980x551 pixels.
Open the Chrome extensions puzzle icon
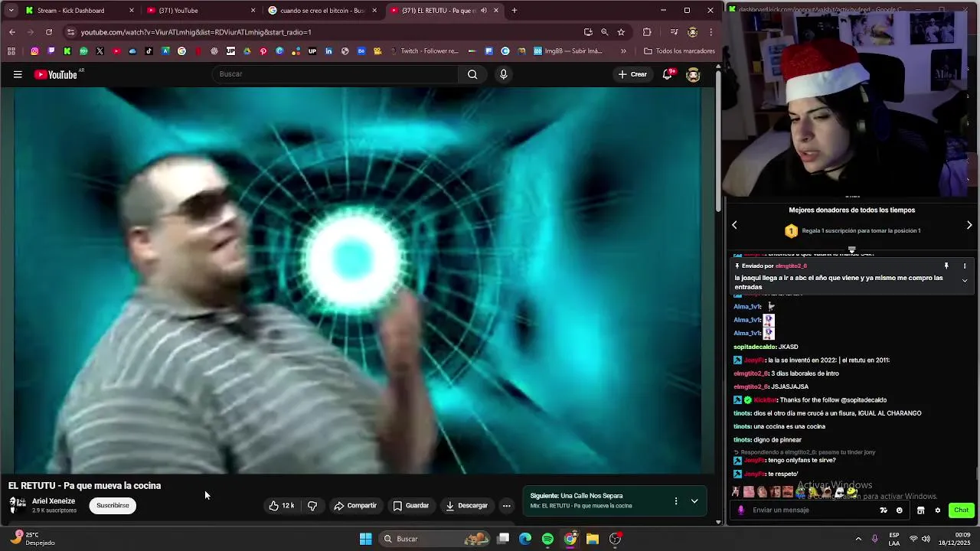[x=647, y=32]
